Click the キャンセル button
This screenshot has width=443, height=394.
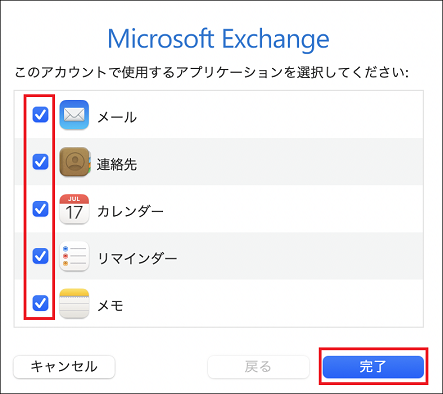(x=64, y=367)
